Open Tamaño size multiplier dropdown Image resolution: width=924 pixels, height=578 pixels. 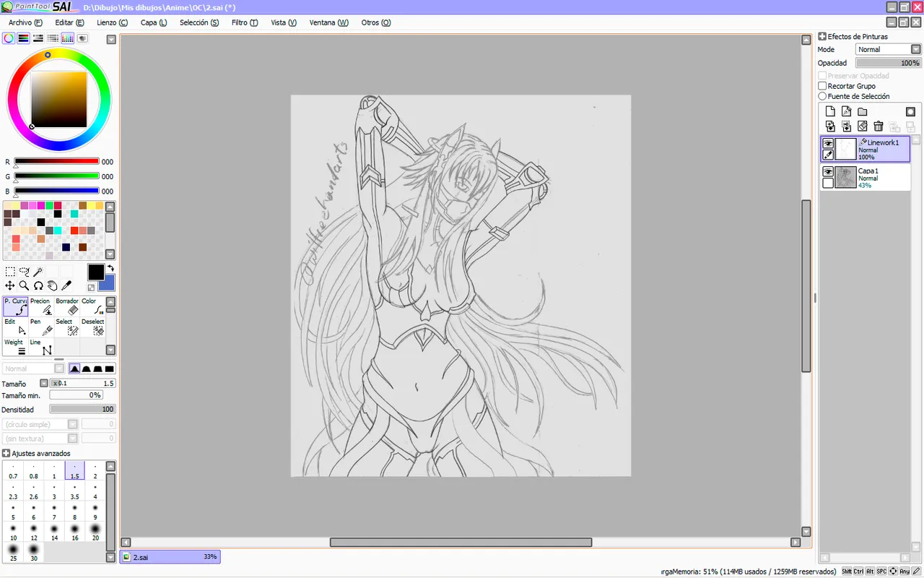(43, 384)
